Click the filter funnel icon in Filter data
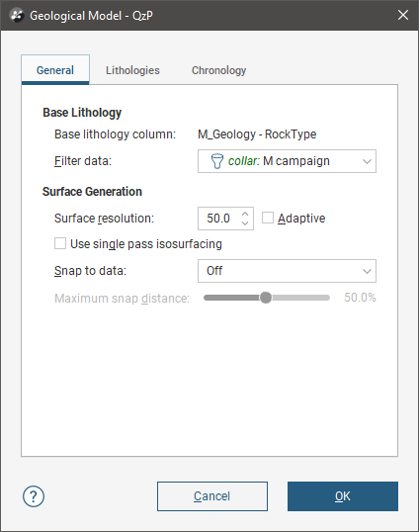The image size is (419, 532). point(217,161)
